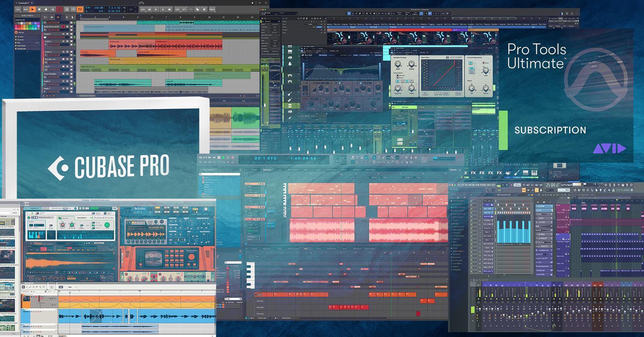644x337 pixels.
Task: Select the Kick track in FL playlist
Action: click(563, 236)
